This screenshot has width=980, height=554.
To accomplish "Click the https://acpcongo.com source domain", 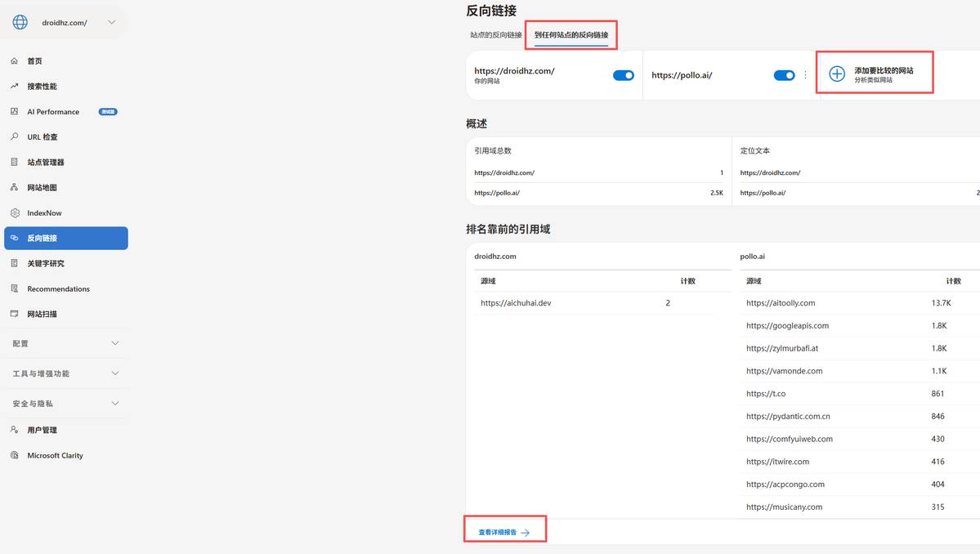I will point(785,484).
